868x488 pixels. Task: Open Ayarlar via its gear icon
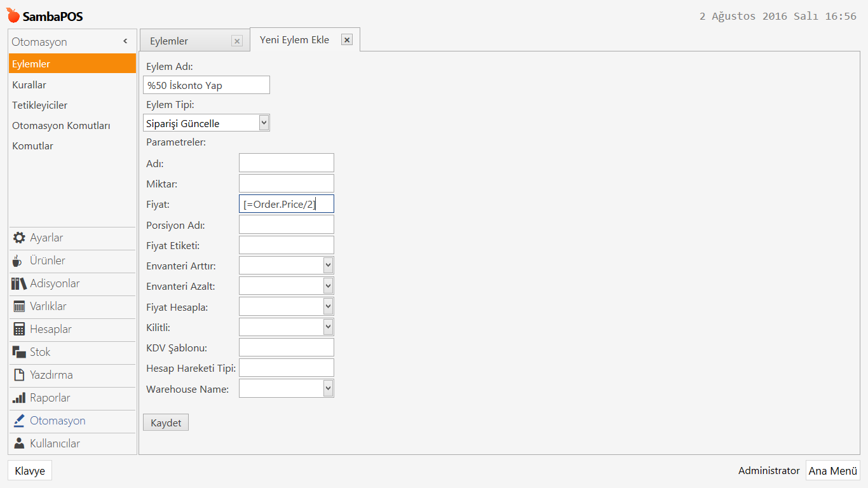pos(19,238)
